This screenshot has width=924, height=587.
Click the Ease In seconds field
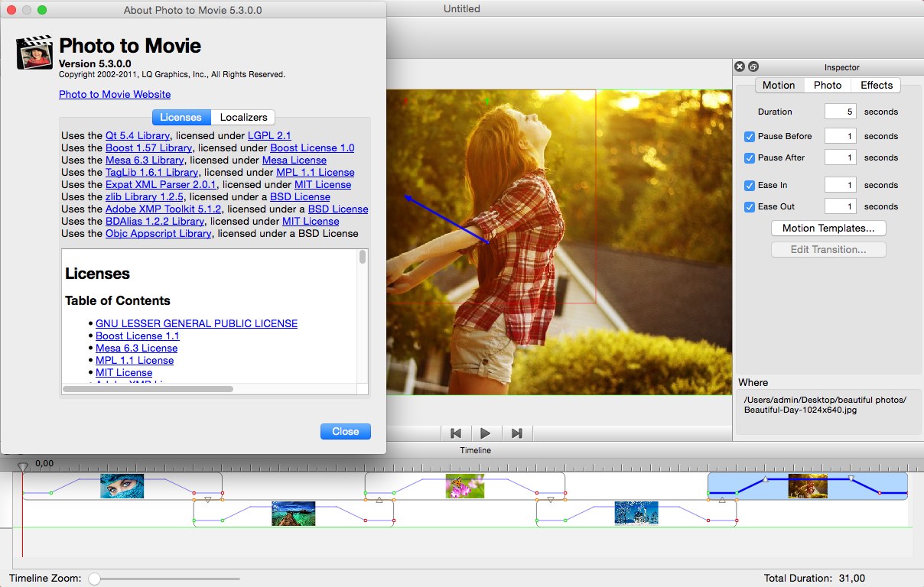click(x=840, y=185)
